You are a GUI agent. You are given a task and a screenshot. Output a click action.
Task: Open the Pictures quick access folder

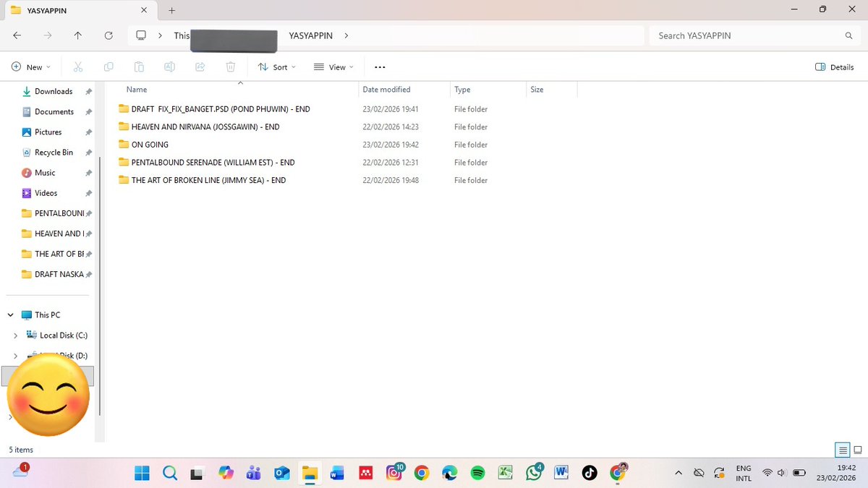[x=48, y=132]
